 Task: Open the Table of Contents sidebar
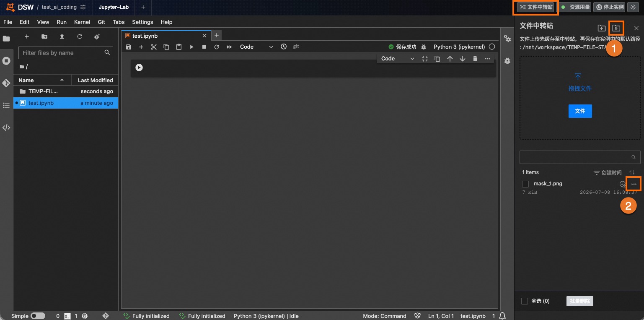[6, 105]
